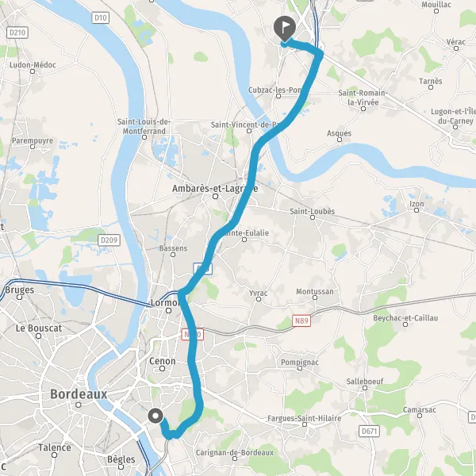Click the Carignan-de-Bordeaux label
The height and width of the screenshot is (476, 476).
pos(235,453)
